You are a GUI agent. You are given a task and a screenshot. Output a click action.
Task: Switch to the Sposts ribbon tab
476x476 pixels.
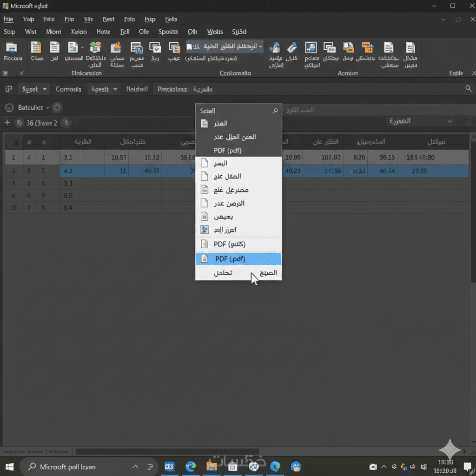click(168, 32)
